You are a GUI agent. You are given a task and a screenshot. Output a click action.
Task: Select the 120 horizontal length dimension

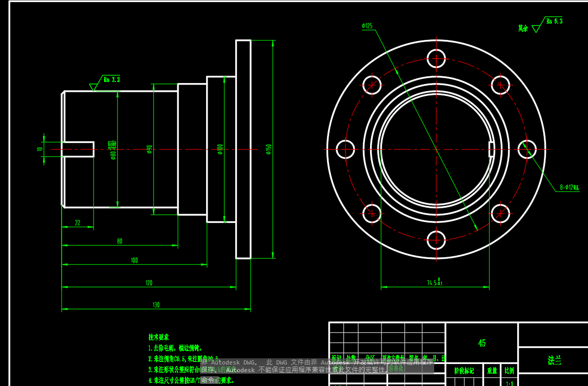pos(149,282)
